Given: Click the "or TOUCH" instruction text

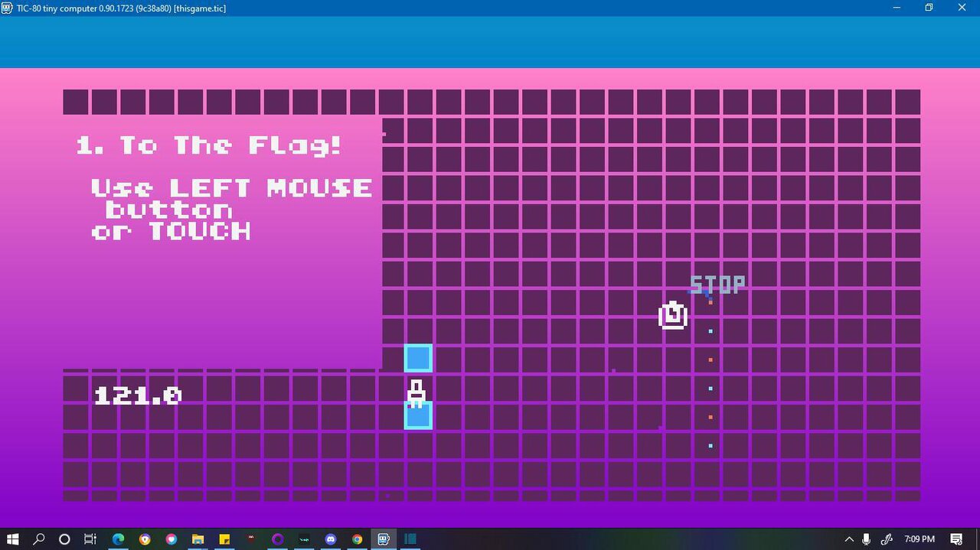Looking at the screenshot, I should point(171,231).
